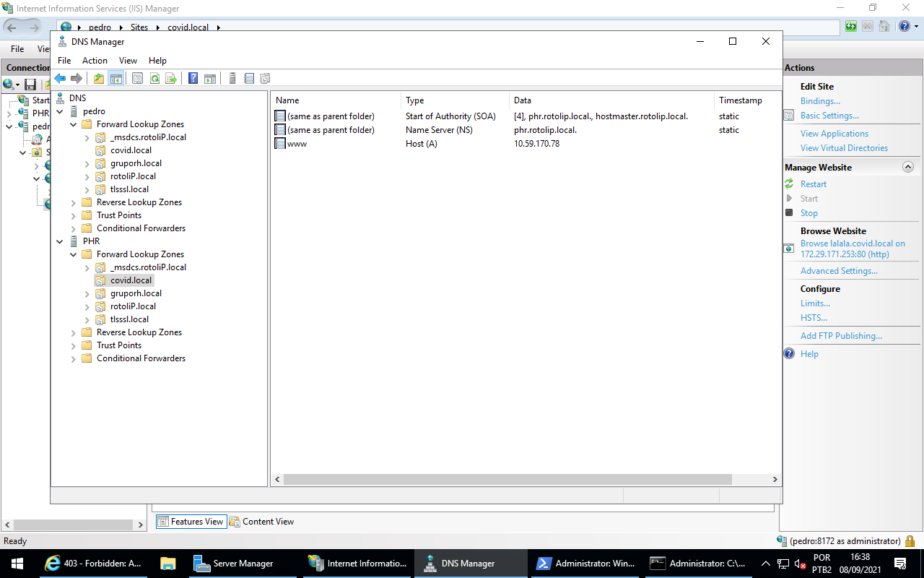
Task: Collapse the Manage Website section chevron
Action: pos(908,167)
